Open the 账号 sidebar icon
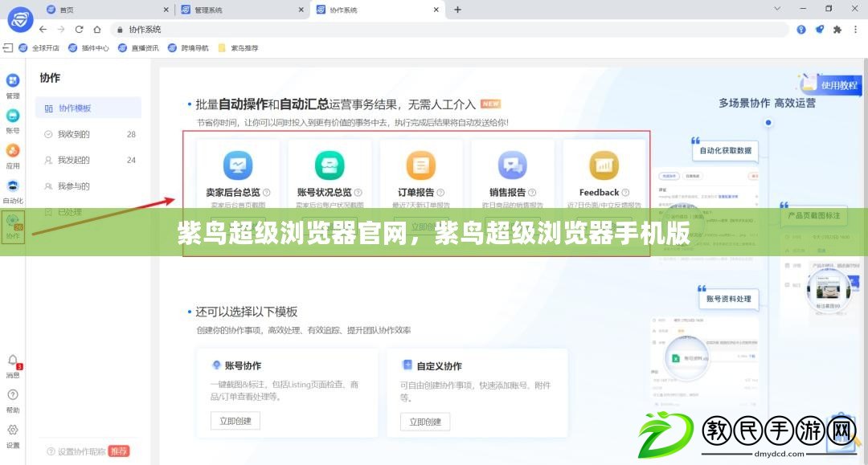 pyautogui.click(x=13, y=116)
